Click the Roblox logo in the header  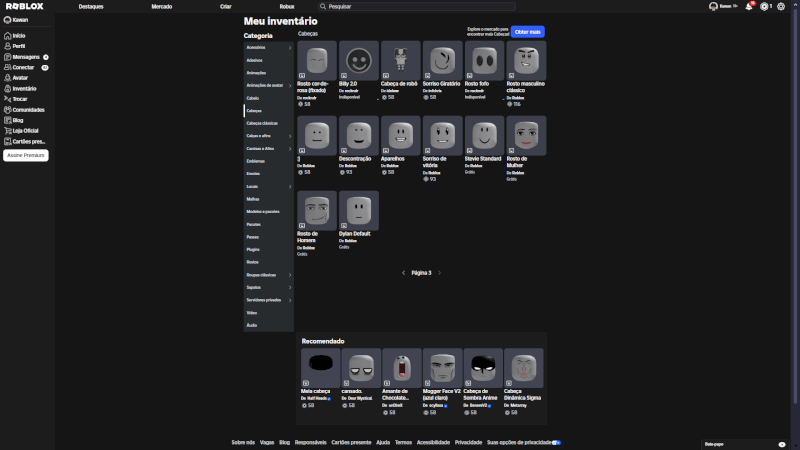24,6
